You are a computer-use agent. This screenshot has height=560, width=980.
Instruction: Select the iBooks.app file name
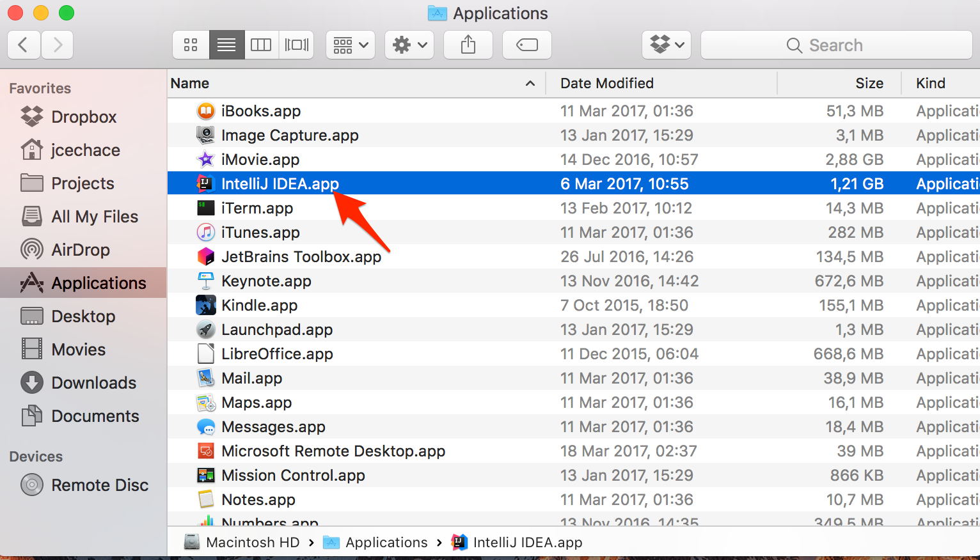(x=261, y=111)
